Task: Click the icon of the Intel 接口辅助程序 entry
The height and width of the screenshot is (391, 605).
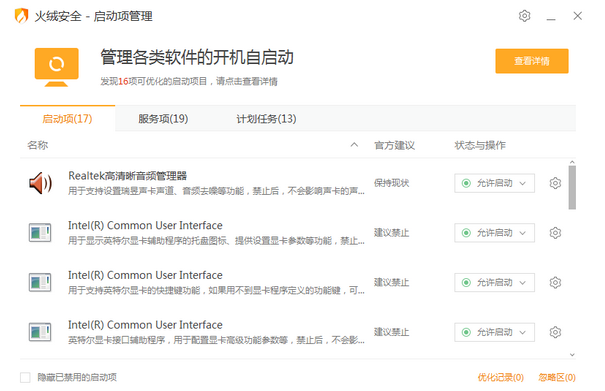Action: point(40,332)
